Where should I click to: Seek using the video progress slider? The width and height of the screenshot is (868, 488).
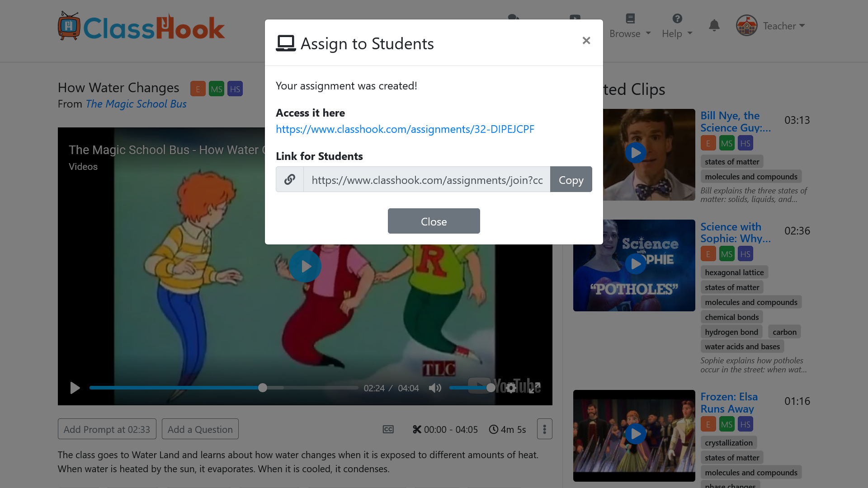coord(224,388)
